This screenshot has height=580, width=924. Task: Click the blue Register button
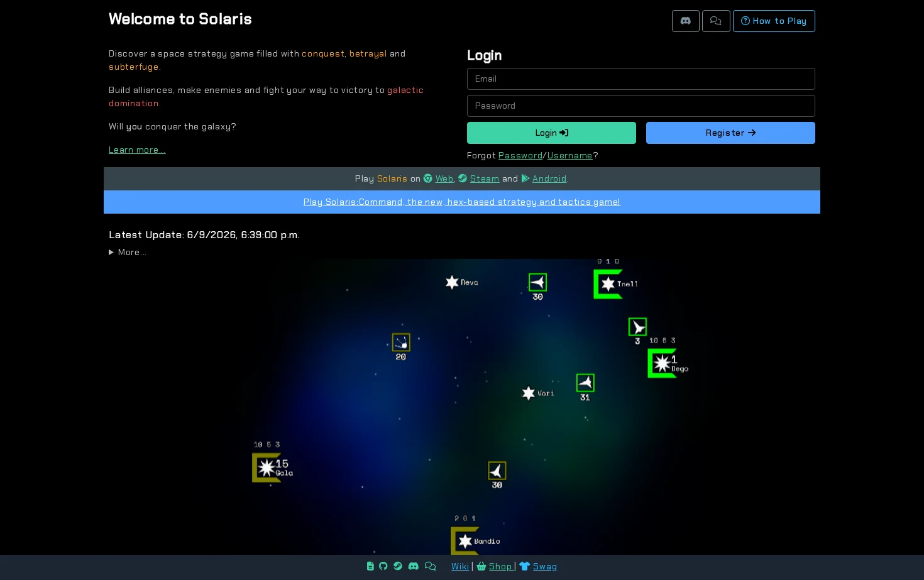[730, 133]
